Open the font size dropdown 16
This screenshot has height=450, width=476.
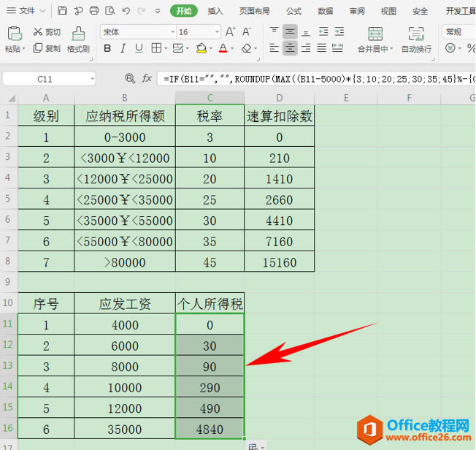(x=217, y=32)
